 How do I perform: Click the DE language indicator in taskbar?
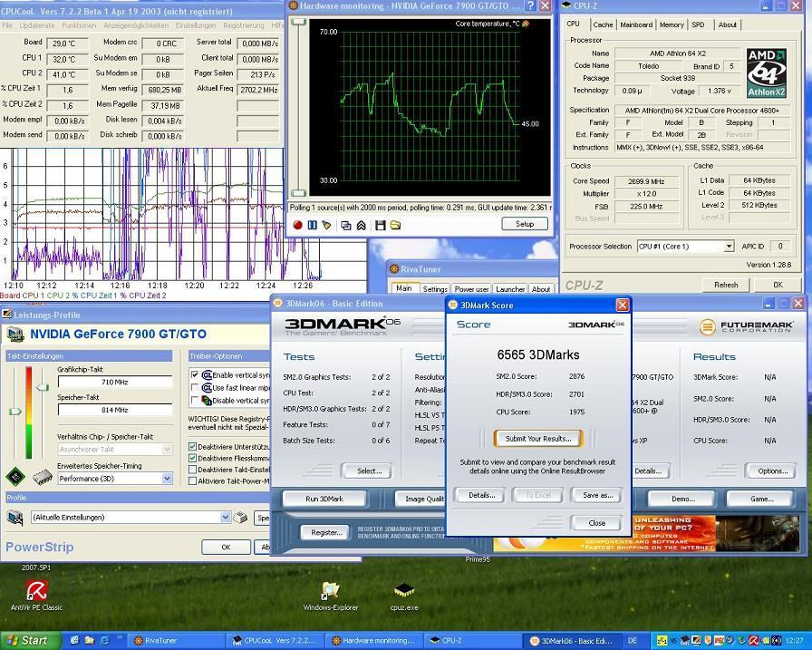632,641
